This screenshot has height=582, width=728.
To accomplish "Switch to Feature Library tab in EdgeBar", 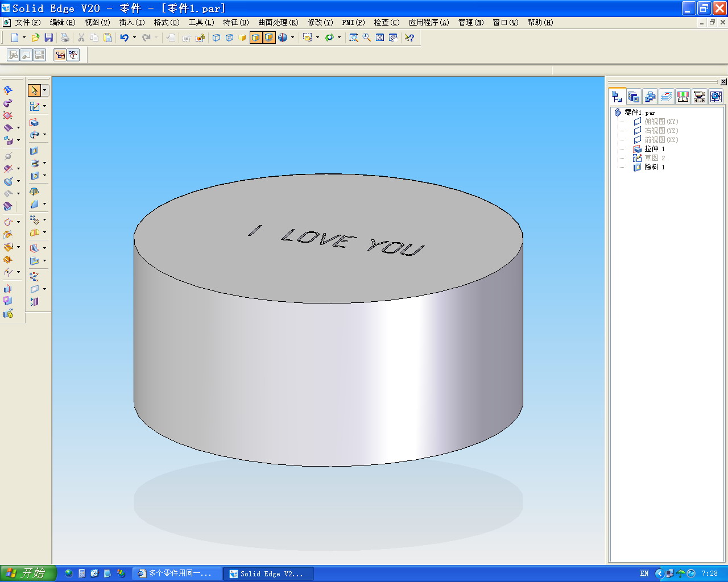I will point(633,97).
